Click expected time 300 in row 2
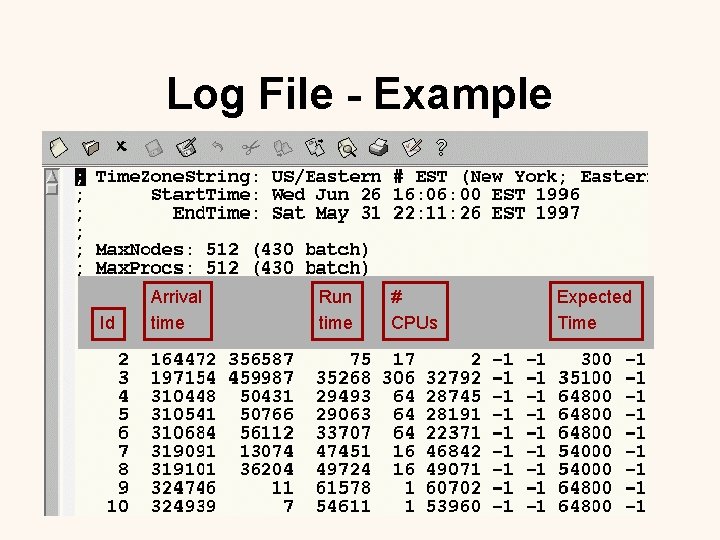 coord(596,359)
